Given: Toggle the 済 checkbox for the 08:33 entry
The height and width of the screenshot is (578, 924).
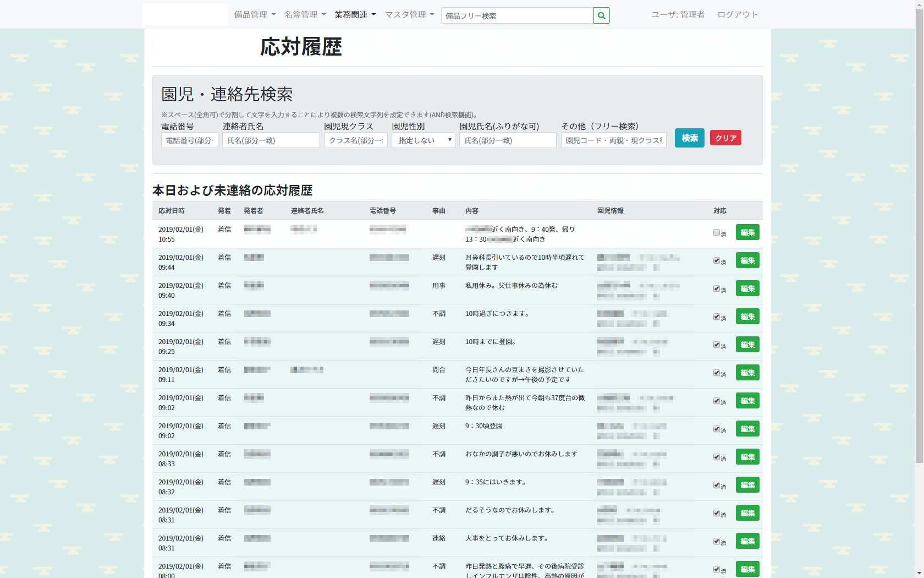Looking at the screenshot, I should pos(717,457).
